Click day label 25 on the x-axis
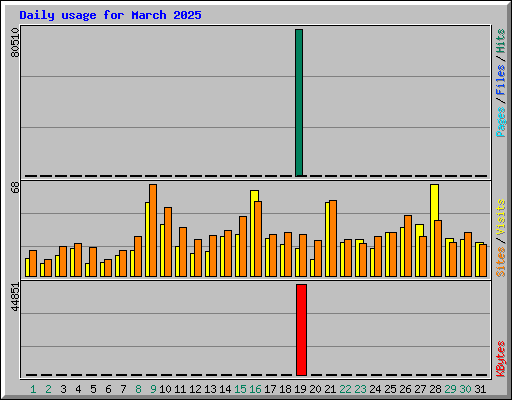This screenshot has width=512, height=400. tap(390, 389)
